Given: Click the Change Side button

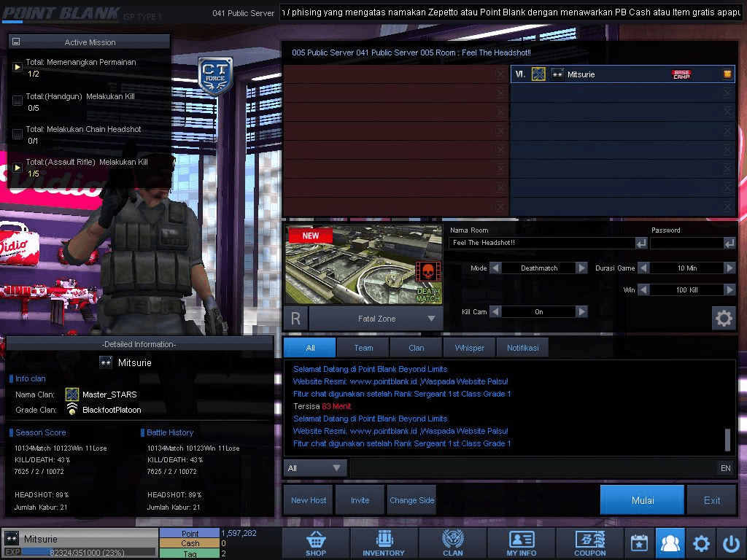Looking at the screenshot, I should [x=411, y=500].
